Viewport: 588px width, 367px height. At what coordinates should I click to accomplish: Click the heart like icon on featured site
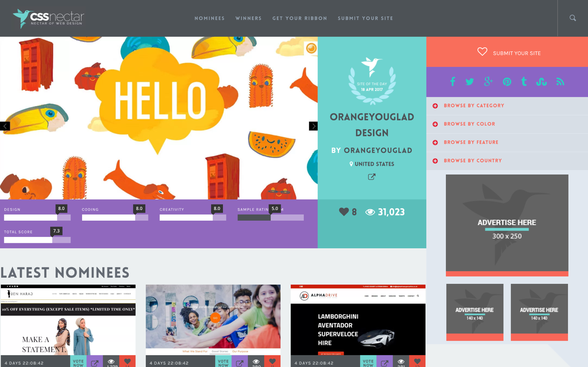344,212
